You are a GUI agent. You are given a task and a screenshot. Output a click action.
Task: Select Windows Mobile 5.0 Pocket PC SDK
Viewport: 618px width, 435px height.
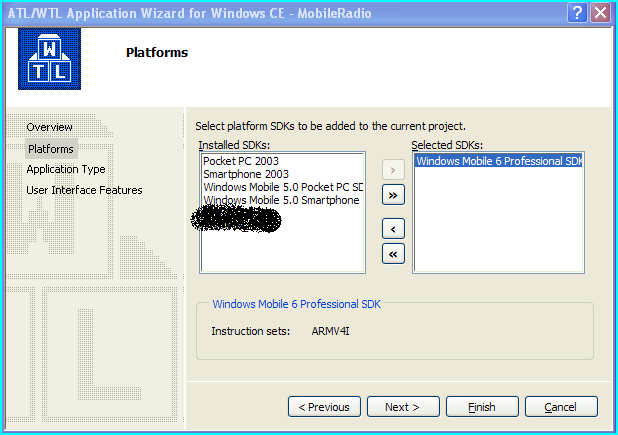(x=283, y=187)
